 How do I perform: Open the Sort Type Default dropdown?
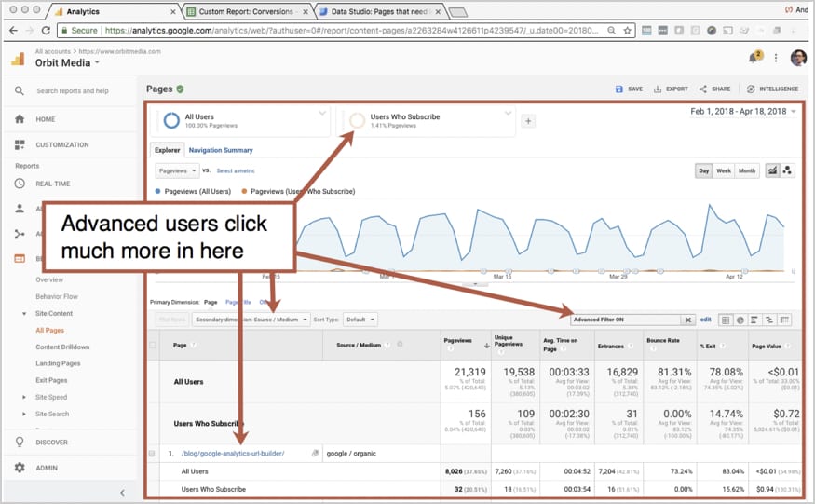click(x=360, y=320)
